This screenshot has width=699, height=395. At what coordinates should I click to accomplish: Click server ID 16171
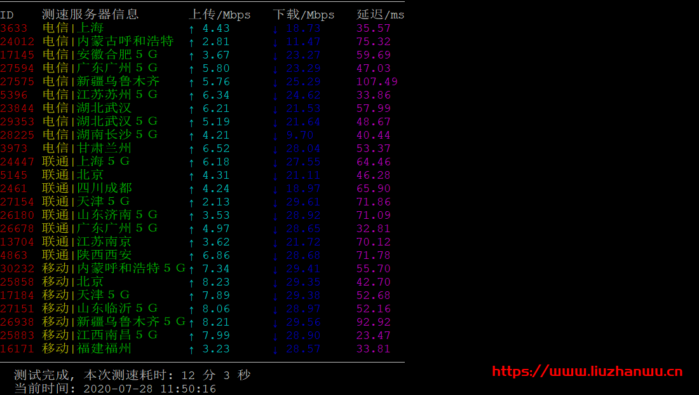click(x=17, y=349)
